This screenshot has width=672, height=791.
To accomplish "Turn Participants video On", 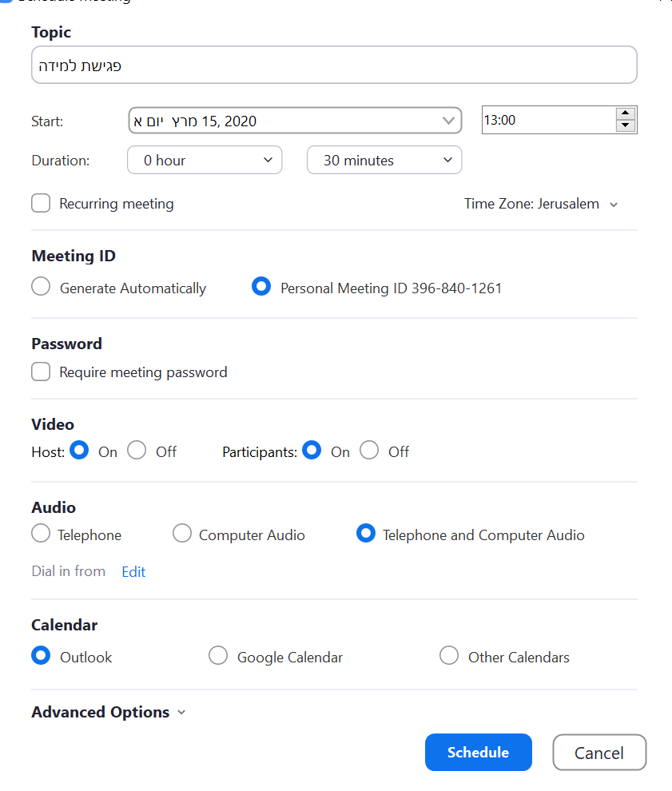I will [312, 450].
